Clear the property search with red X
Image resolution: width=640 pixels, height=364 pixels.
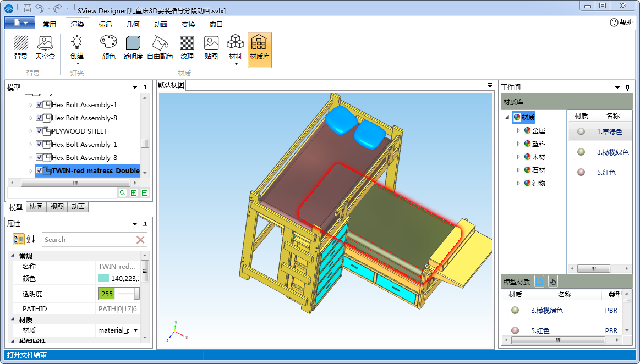(140, 240)
